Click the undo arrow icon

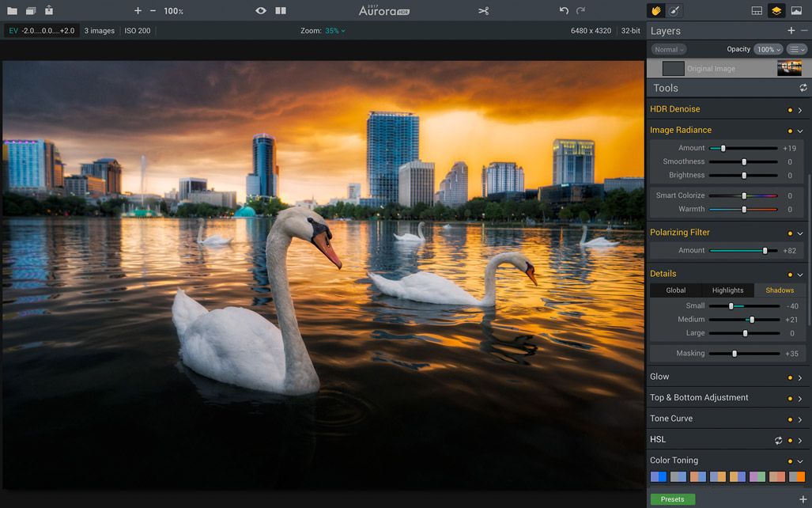click(564, 11)
